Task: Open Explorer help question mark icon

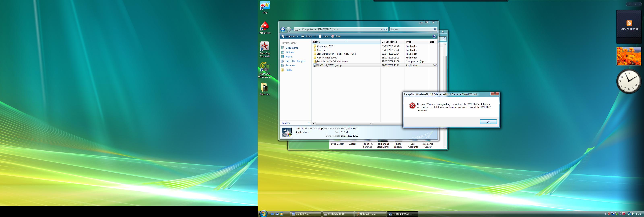Action: [434, 36]
